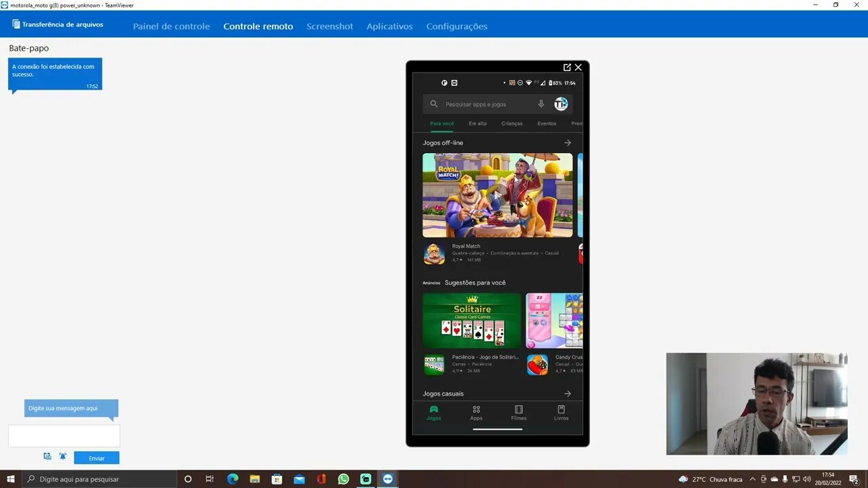868x488 pixels.
Task: Select the Em alta category tab
Action: point(477,123)
